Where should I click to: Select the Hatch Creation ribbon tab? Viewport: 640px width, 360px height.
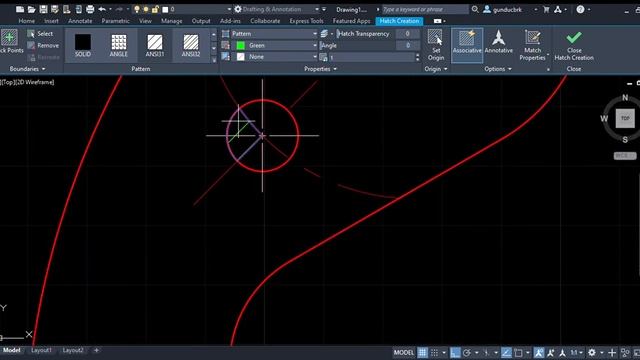coord(399,21)
